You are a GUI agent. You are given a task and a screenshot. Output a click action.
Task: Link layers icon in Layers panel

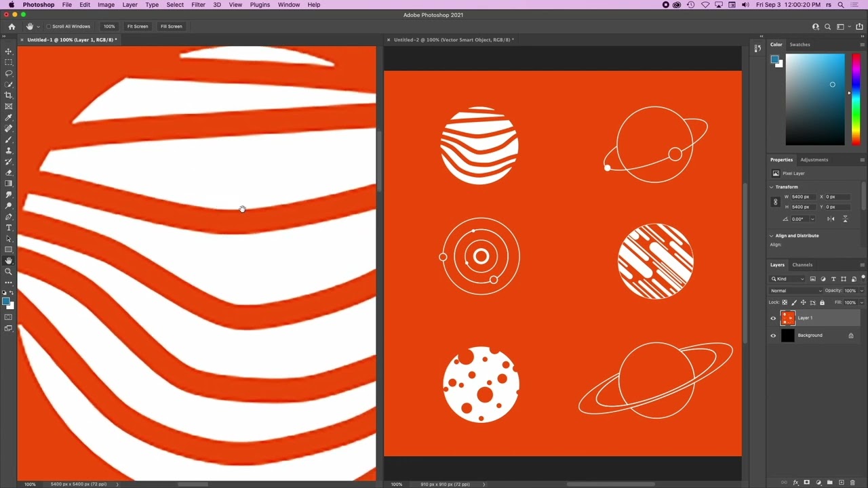pyautogui.click(x=784, y=483)
